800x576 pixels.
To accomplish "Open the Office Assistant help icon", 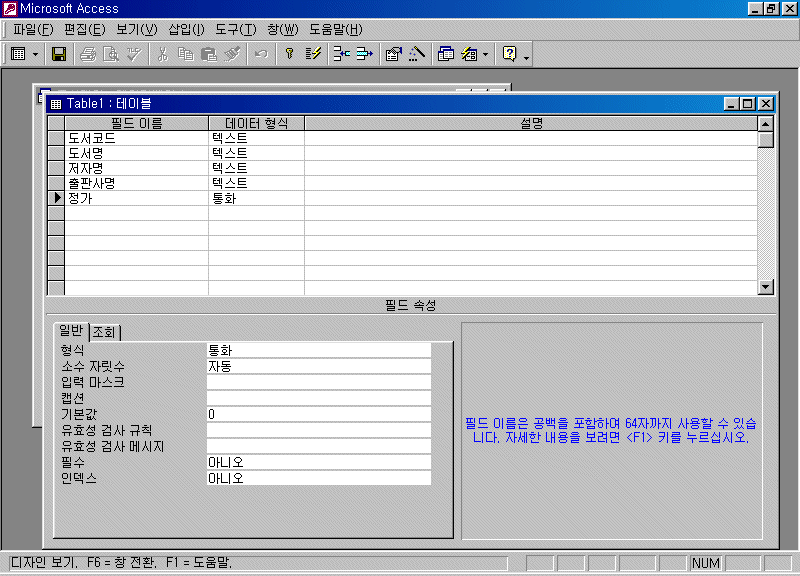I will [x=509, y=54].
